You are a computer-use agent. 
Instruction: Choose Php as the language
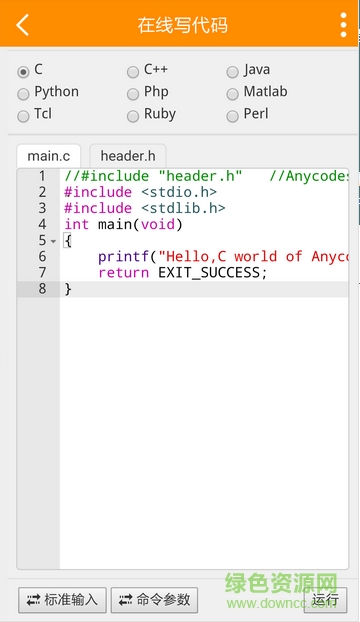(x=133, y=94)
